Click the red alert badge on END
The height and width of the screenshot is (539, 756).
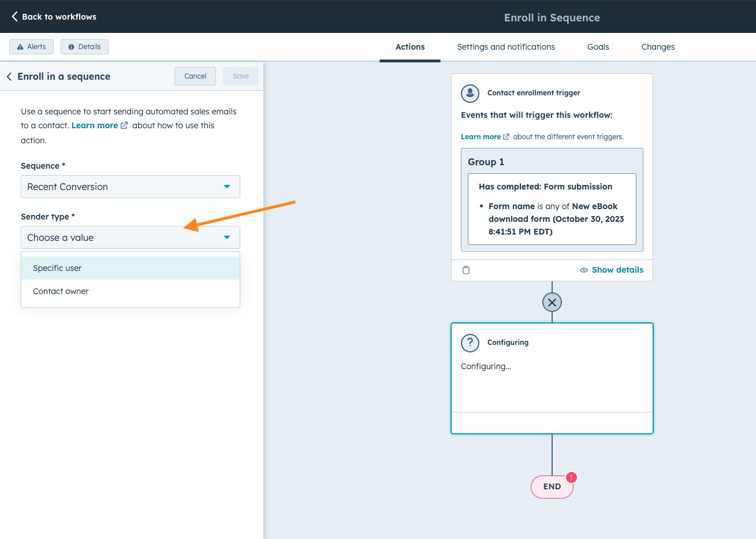[x=571, y=477]
